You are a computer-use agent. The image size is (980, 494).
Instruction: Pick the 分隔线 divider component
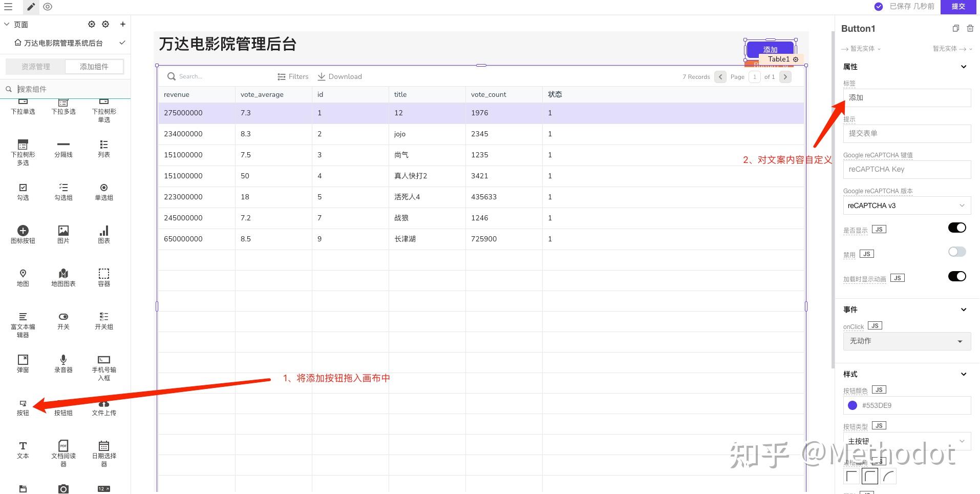(63, 149)
